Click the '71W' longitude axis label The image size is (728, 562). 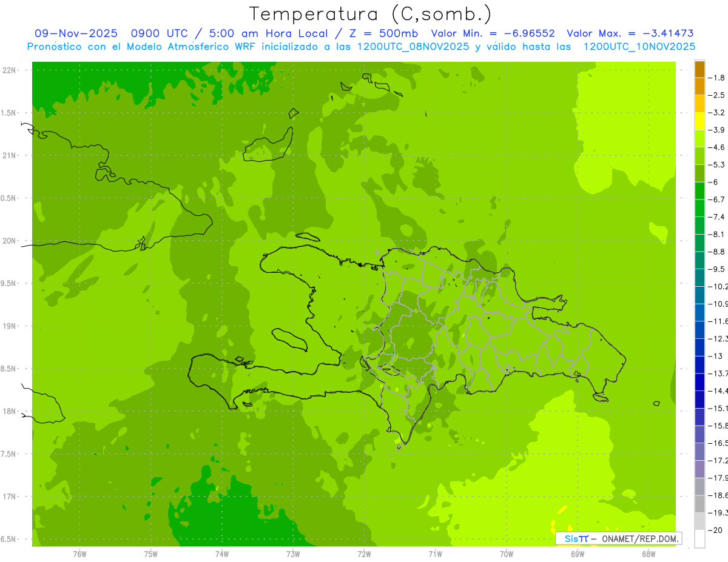click(x=435, y=554)
